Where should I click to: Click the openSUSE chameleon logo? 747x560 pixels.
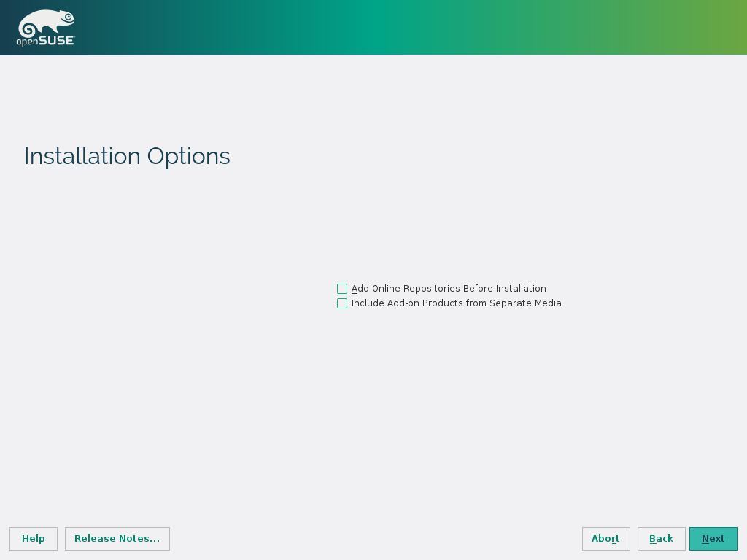pyautogui.click(x=46, y=23)
